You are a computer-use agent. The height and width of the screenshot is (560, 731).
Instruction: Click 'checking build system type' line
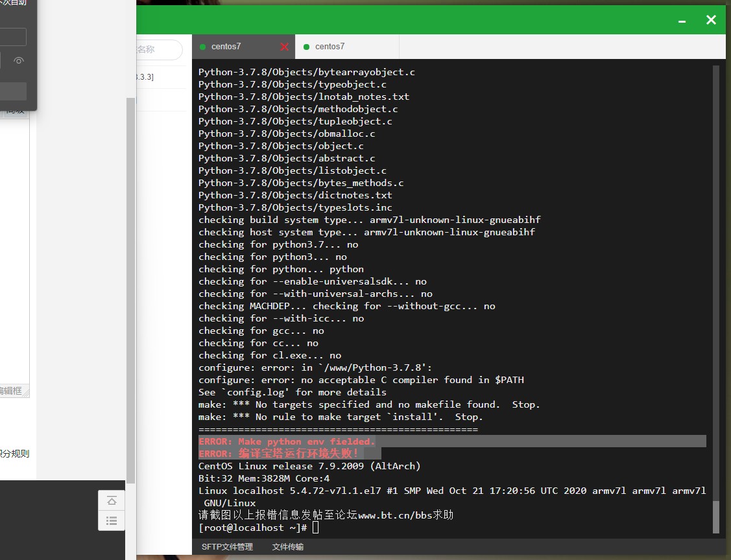point(369,220)
